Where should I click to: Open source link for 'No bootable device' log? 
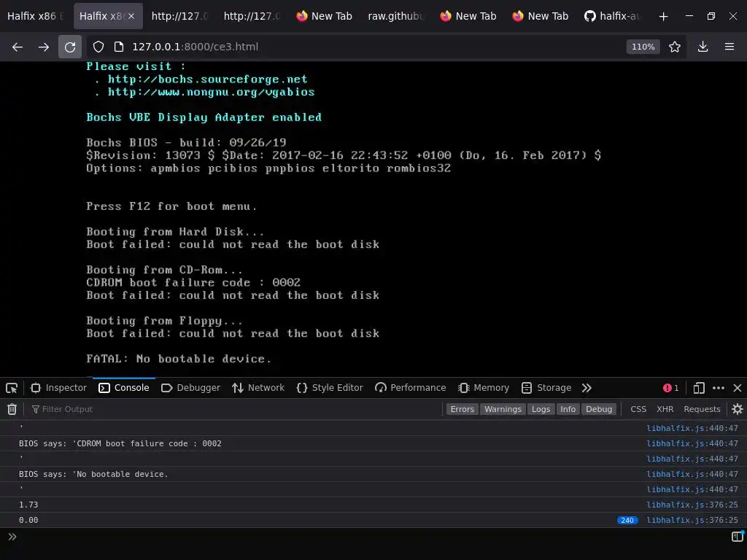692,474
